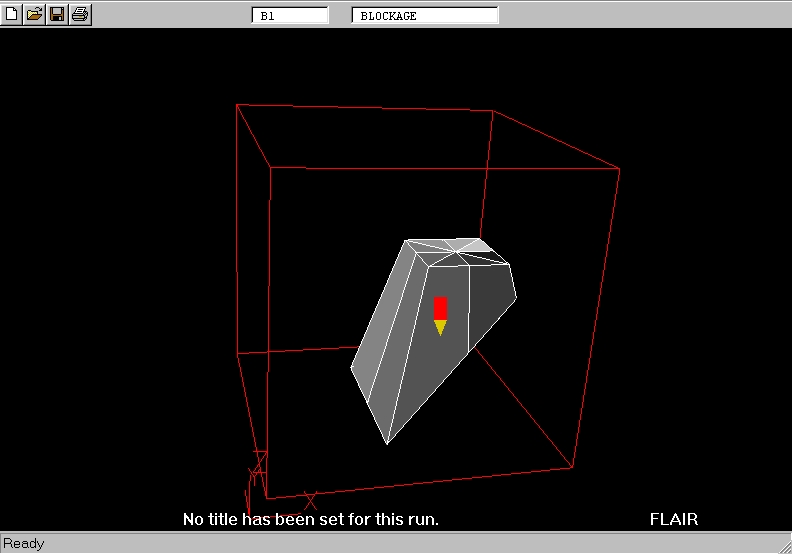Click the New file icon
Image resolution: width=792 pixels, height=554 pixels.
tap(12, 14)
